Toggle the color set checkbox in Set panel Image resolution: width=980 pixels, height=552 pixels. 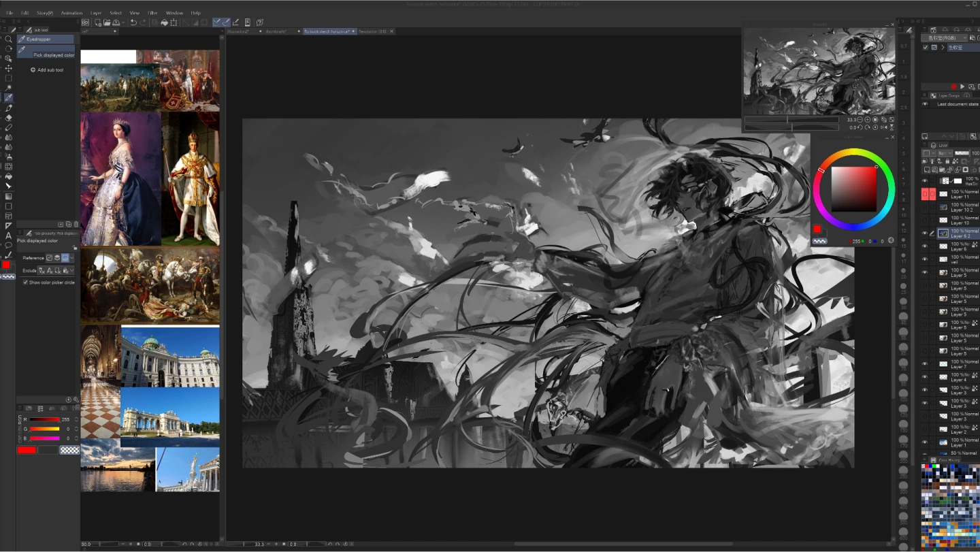coord(925,48)
